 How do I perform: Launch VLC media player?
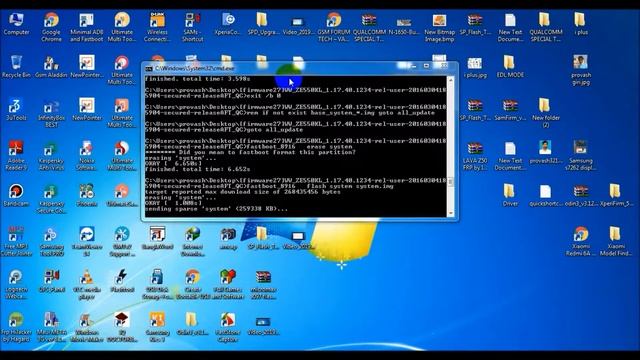coord(87,284)
